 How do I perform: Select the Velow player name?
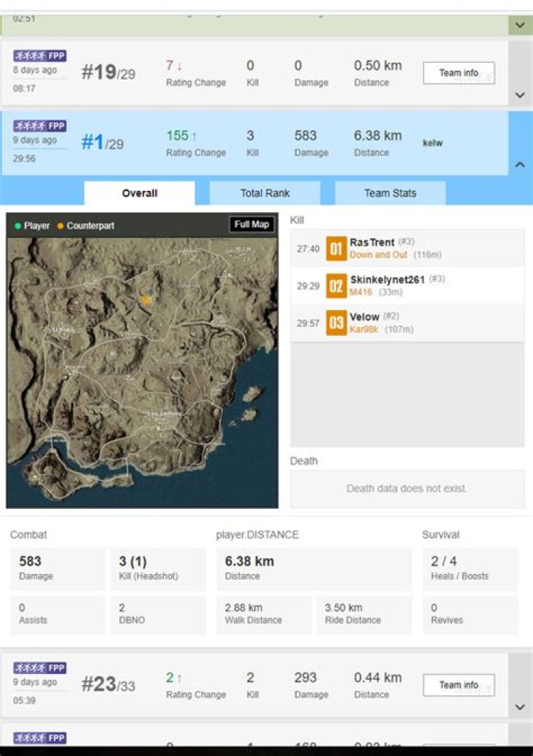[x=364, y=317]
